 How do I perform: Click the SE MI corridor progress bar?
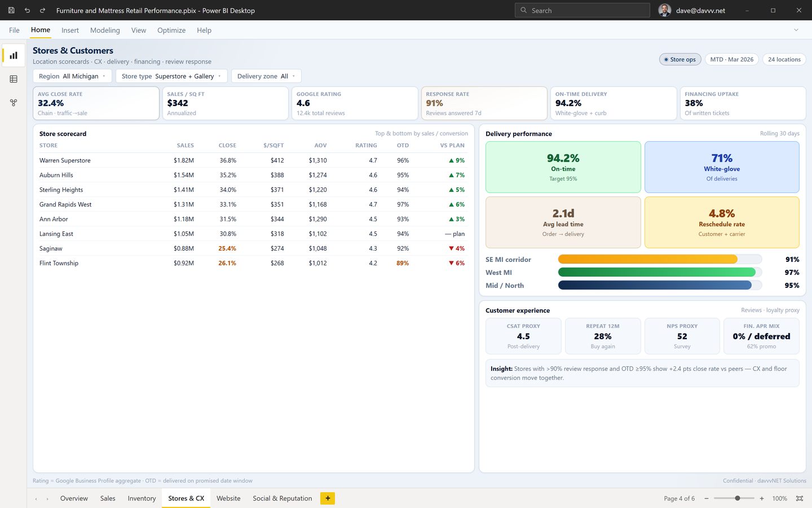pyautogui.click(x=660, y=259)
